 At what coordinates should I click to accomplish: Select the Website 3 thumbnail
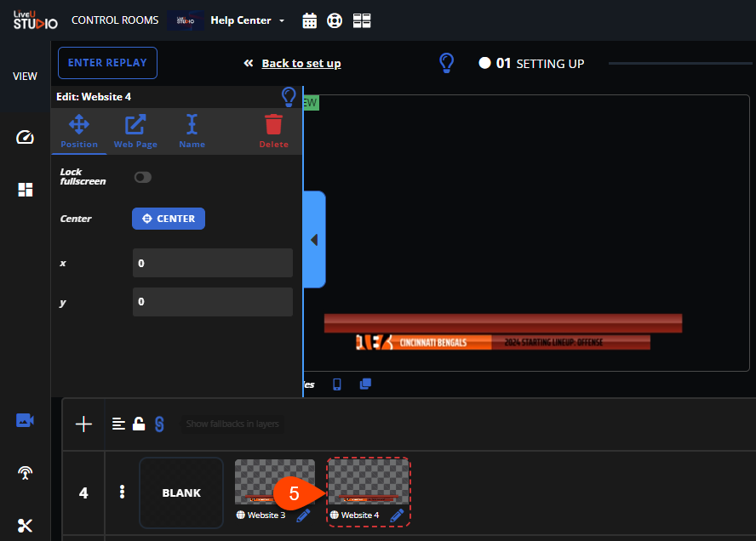coord(275,481)
